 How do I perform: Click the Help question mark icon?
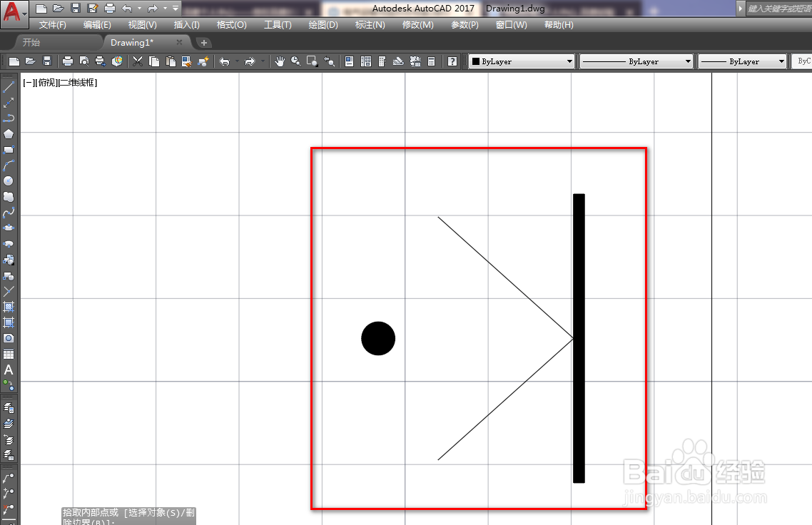[x=452, y=61]
